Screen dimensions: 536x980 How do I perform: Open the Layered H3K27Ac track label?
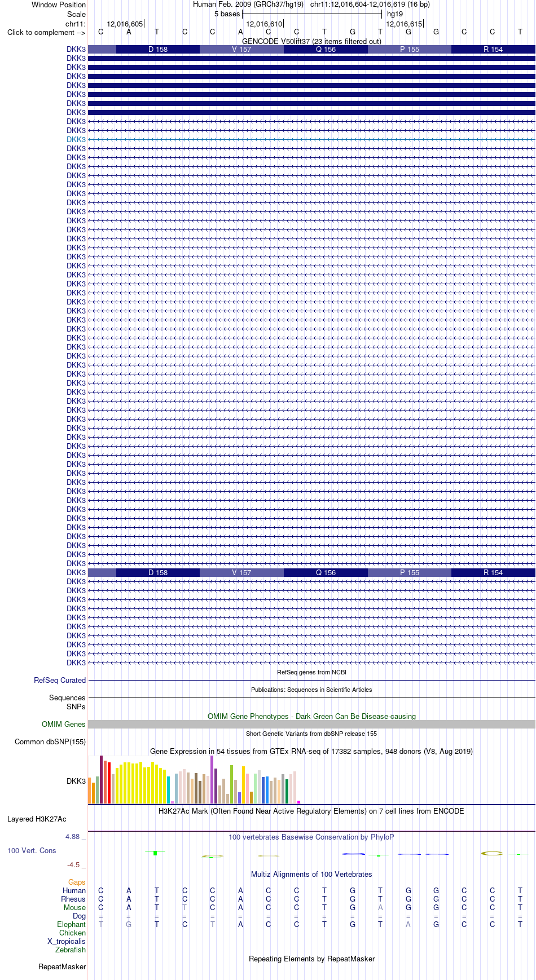point(37,819)
